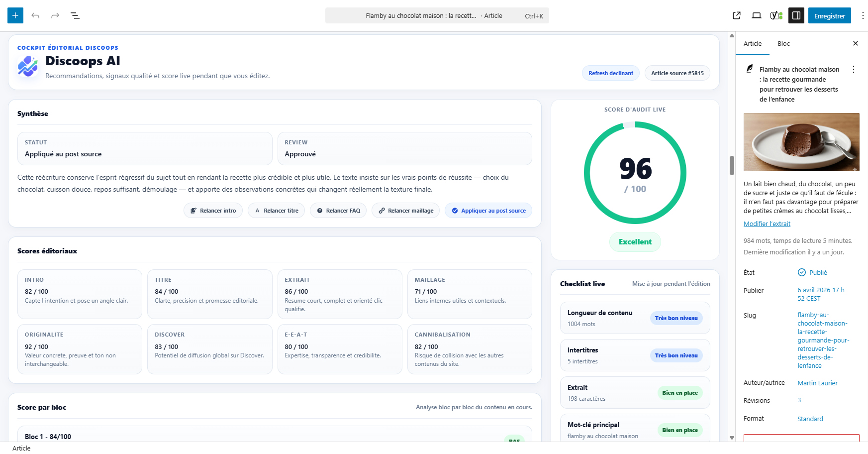Click the redo arrow icon
The height and width of the screenshot is (454, 868).
55,15
